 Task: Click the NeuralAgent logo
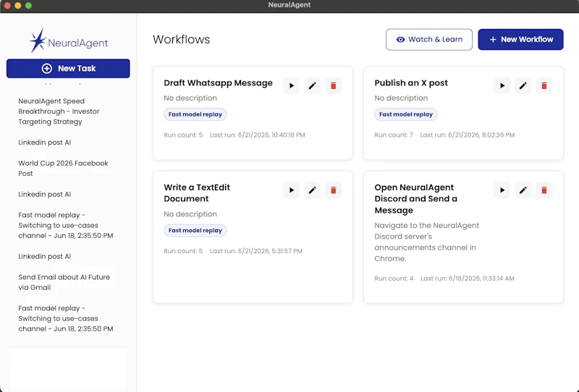click(69, 41)
